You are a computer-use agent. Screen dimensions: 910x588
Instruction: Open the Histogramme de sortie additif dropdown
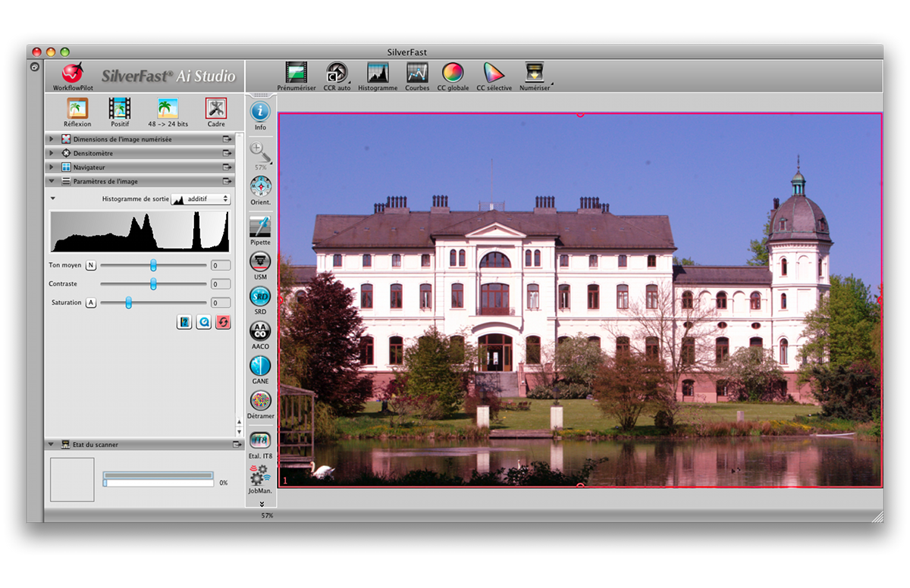pyautogui.click(x=200, y=199)
